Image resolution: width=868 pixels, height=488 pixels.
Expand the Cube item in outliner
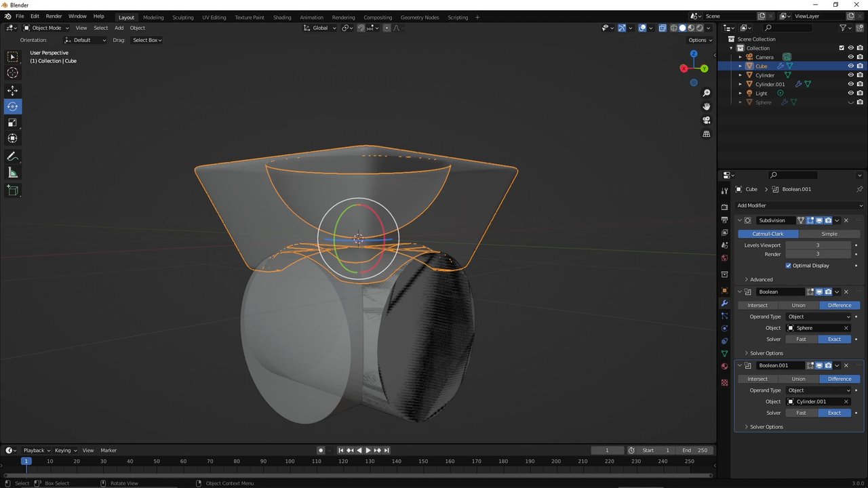(741, 66)
